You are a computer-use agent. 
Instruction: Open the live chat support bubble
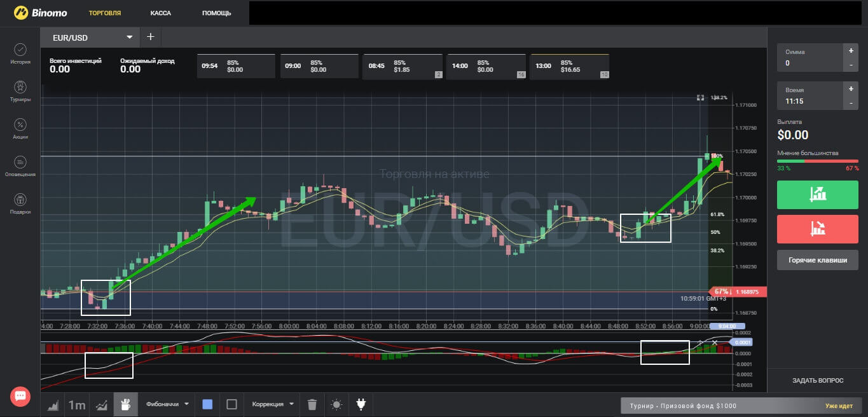pyautogui.click(x=20, y=396)
